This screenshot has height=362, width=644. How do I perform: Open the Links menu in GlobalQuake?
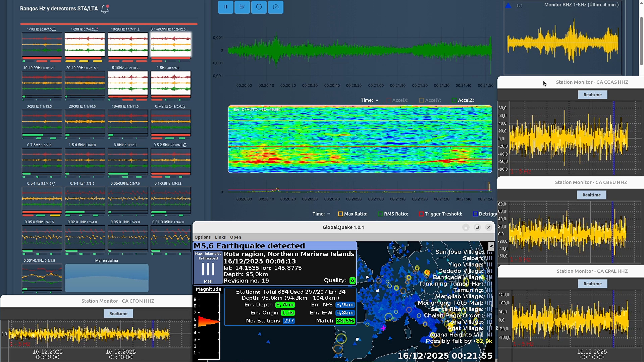tap(220, 237)
